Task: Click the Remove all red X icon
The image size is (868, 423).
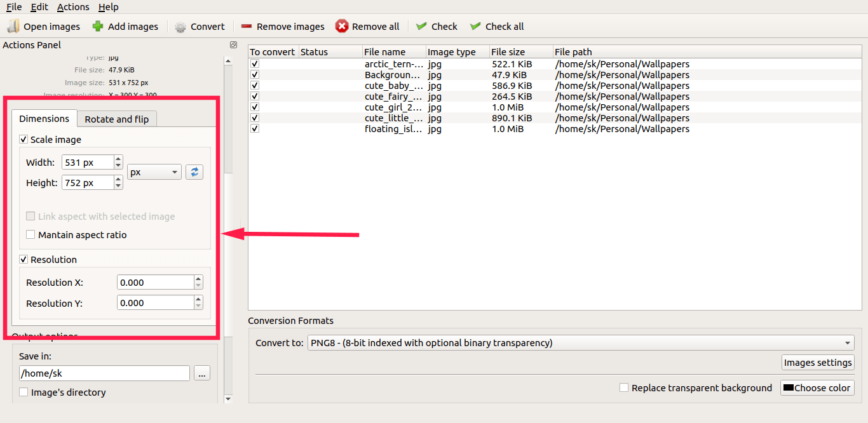Action: [342, 26]
